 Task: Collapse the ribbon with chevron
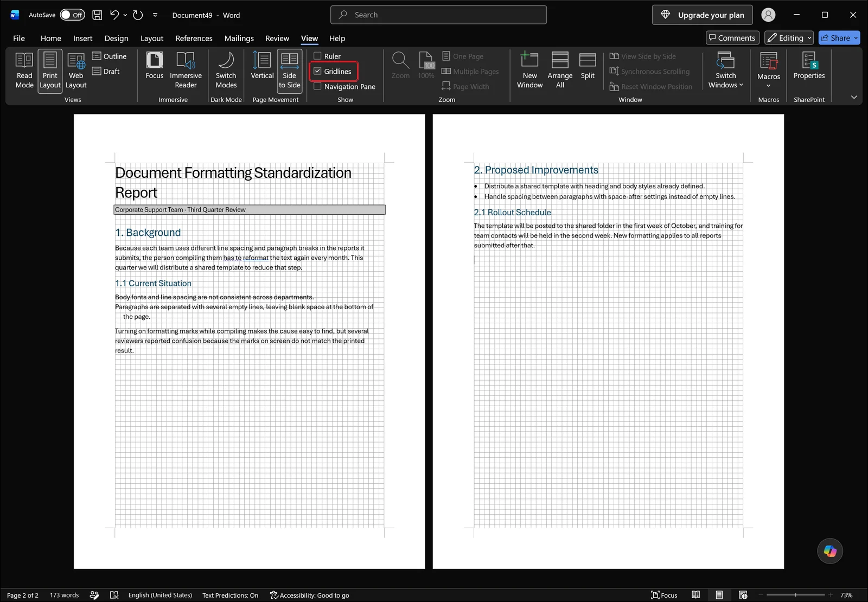854,97
